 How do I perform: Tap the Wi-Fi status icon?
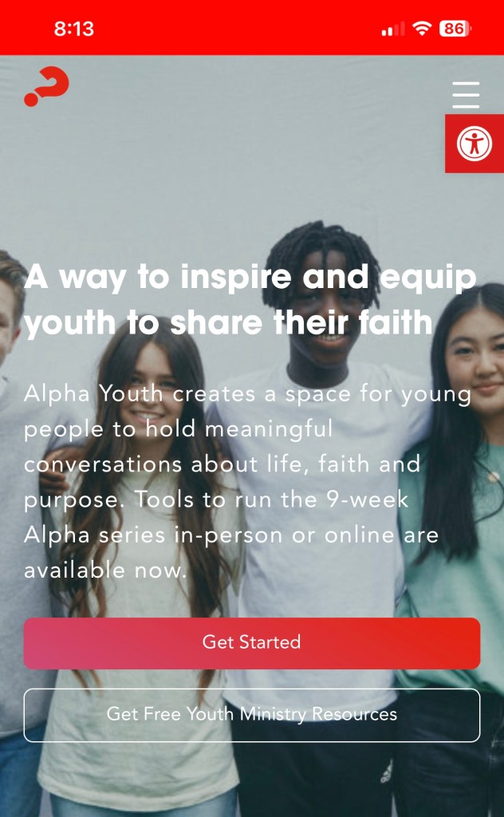click(x=421, y=29)
